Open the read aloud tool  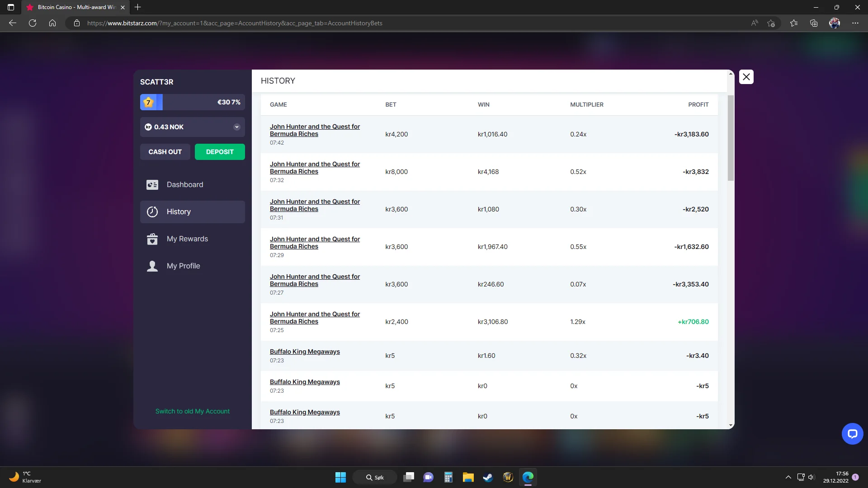tap(755, 23)
